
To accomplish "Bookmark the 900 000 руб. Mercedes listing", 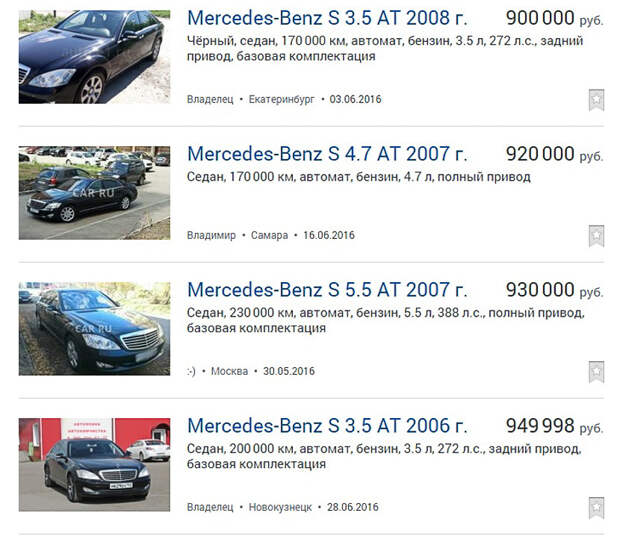I will pos(596,100).
